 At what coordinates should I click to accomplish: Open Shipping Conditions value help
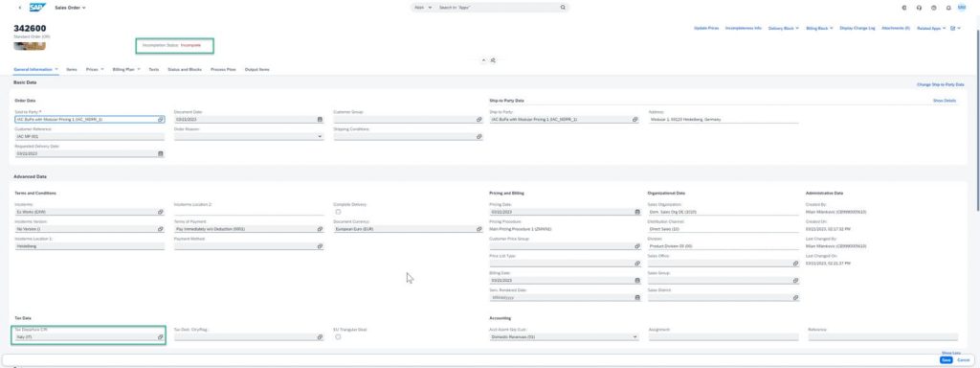479,136
